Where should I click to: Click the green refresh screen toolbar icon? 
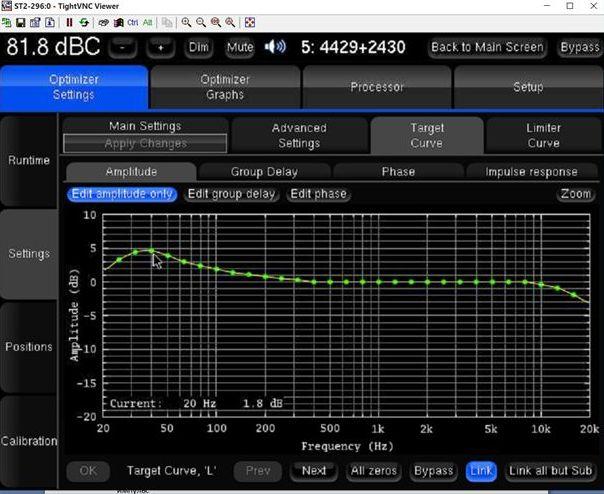(83, 22)
